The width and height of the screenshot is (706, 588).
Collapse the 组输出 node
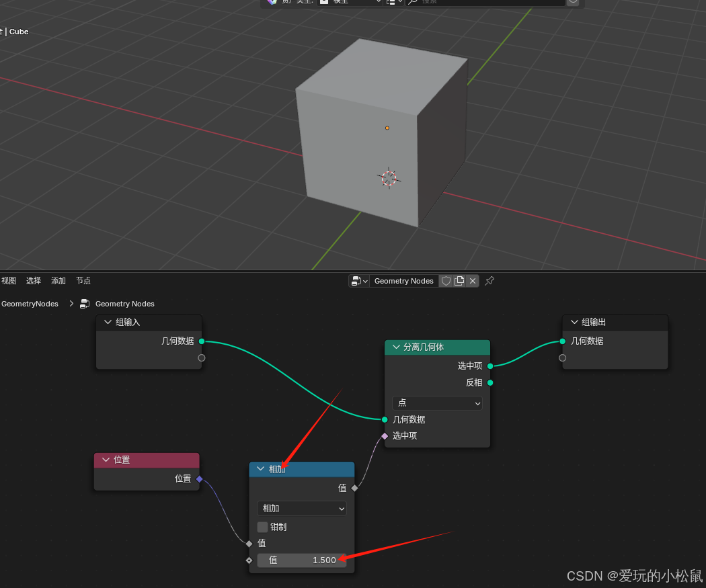tap(574, 322)
